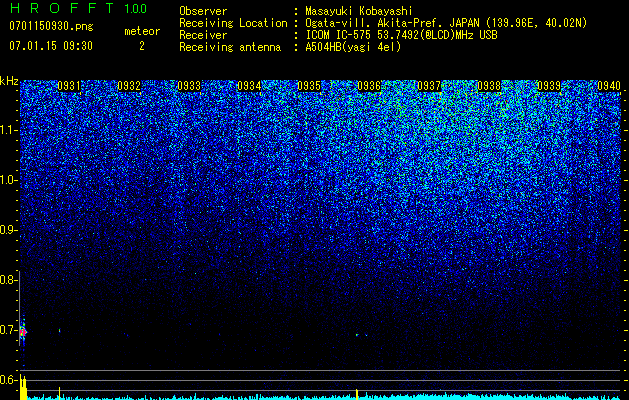Click the 0936 time marker
This screenshot has width=629, height=400.
[x=369, y=86]
